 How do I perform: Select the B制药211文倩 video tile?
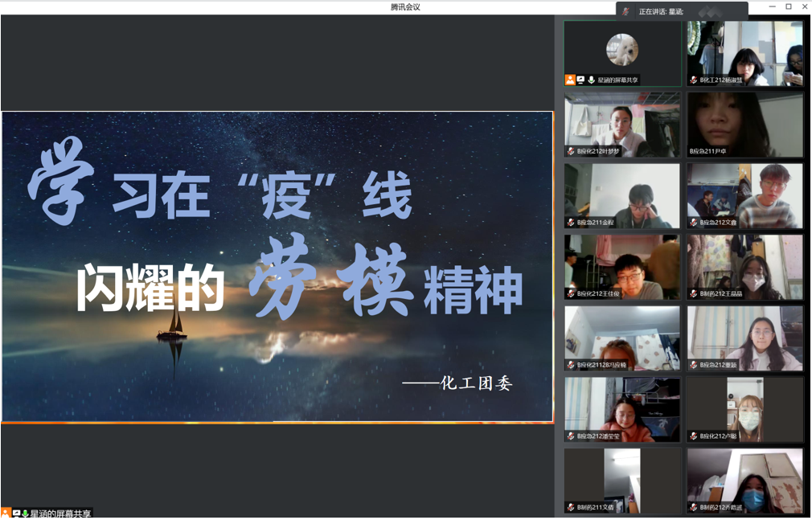click(x=622, y=480)
